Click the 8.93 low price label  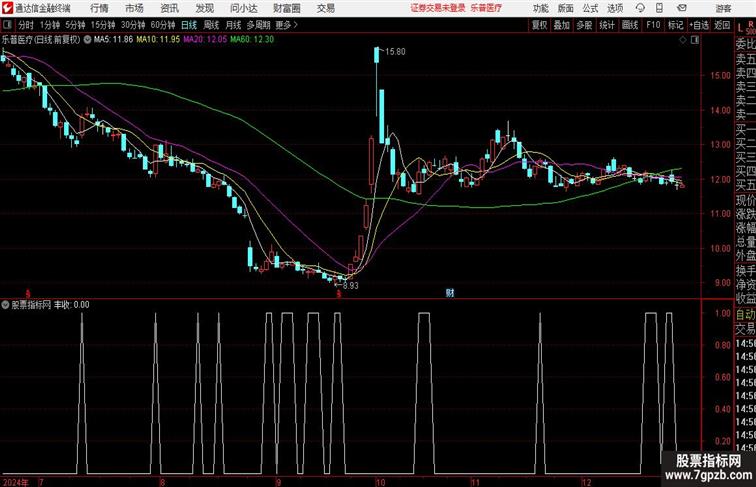[x=351, y=285]
